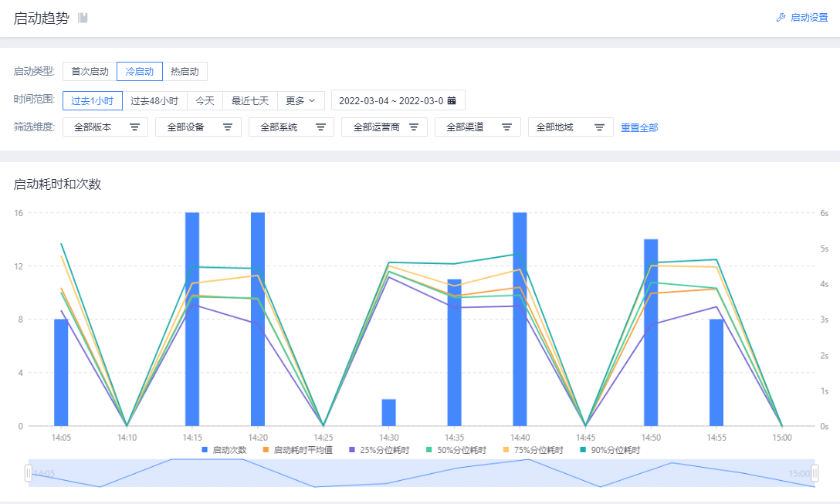Viewport: 840px width, 504px height.
Task: Click filter icon in 全部设备 selector
Action: click(x=228, y=127)
